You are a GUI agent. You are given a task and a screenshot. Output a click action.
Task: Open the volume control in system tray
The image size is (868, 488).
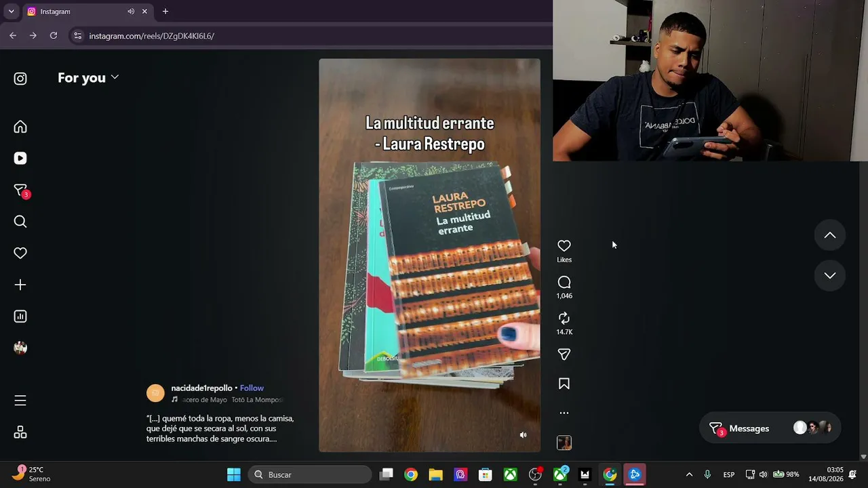(x=764, y=474)
